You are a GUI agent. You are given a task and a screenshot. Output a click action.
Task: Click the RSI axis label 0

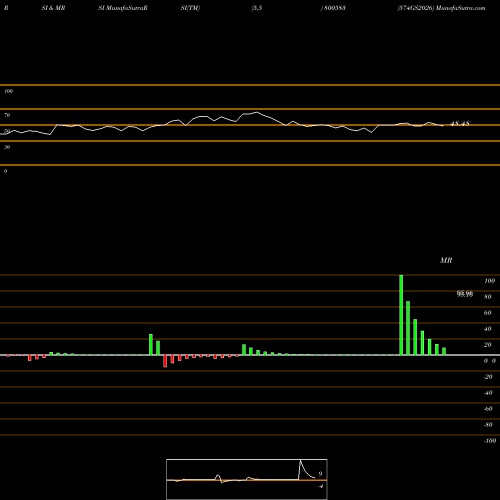5,171
